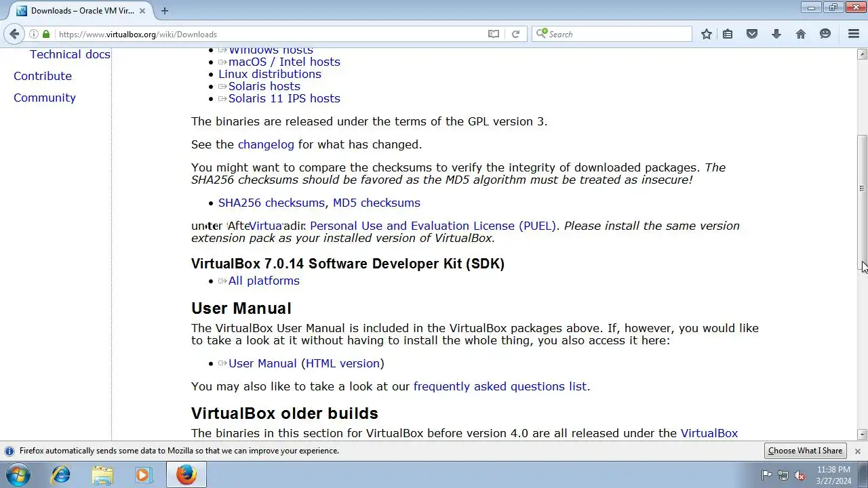Open Windows Explorer folder from taskbar
Image resolution: width=868 pixels, height=488 pixels.
coord(102,475)
